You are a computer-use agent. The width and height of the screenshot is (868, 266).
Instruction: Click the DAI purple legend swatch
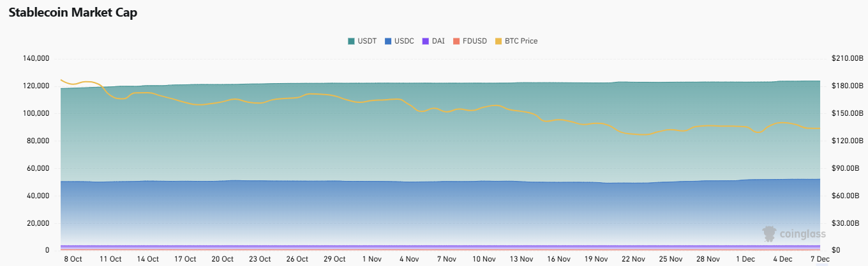click(426, 41)
